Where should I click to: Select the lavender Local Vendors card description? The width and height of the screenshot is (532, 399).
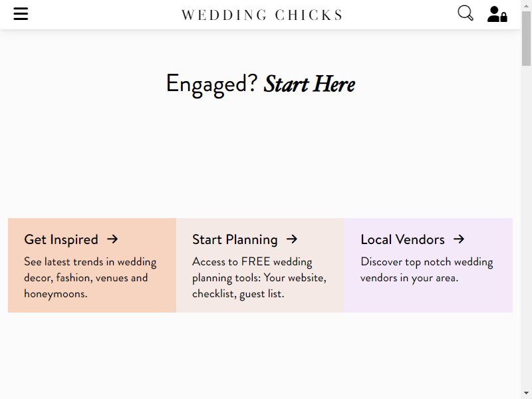pyautogui.click(x=426, y=270)
